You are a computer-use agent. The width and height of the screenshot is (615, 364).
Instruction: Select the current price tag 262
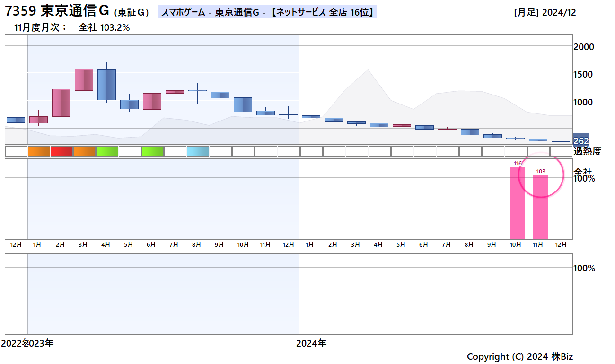tap(581, 141)
